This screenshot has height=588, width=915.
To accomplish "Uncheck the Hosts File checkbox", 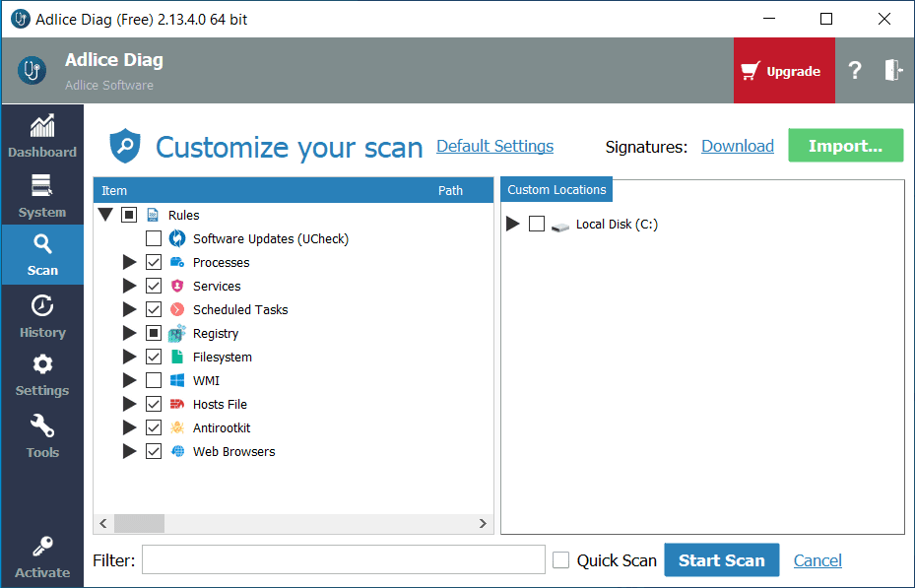I will [154, 404].
